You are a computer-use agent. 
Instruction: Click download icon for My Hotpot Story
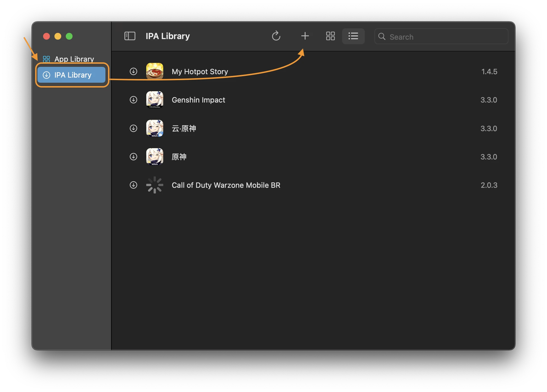tap(133, 72)
